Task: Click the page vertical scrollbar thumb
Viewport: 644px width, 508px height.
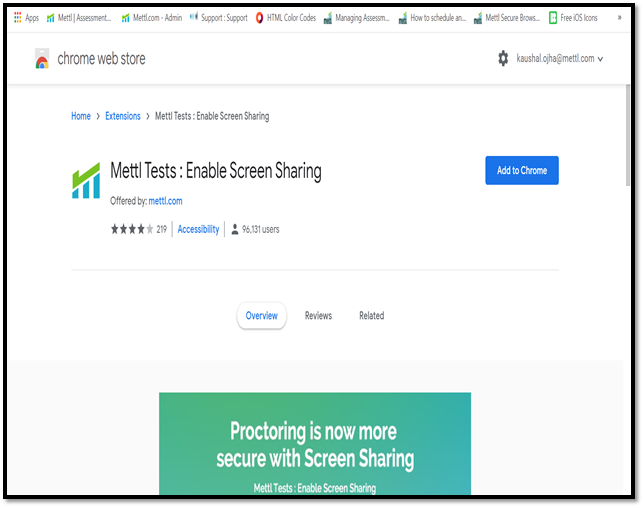Action: (628, 136)
